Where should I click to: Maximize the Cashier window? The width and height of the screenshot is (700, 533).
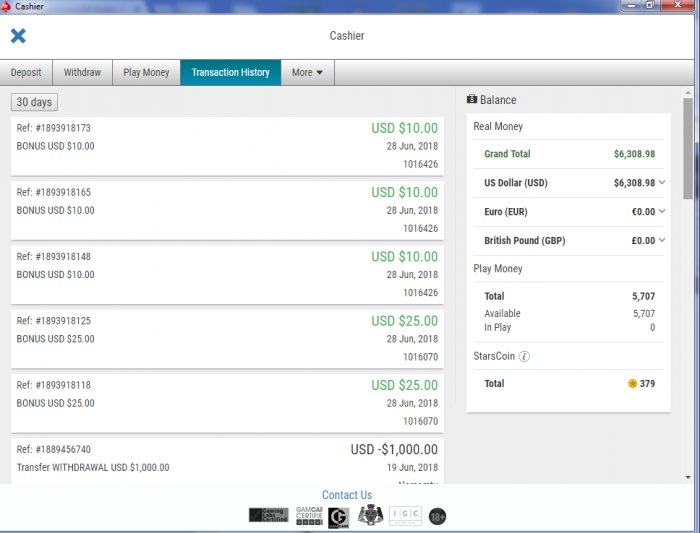pos(650,5)
